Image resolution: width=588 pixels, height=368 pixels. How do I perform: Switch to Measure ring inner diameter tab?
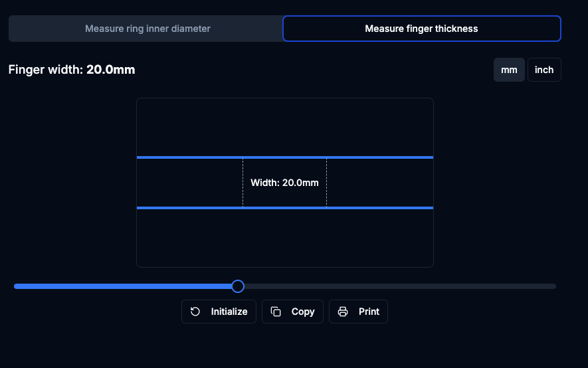point(147,29)
